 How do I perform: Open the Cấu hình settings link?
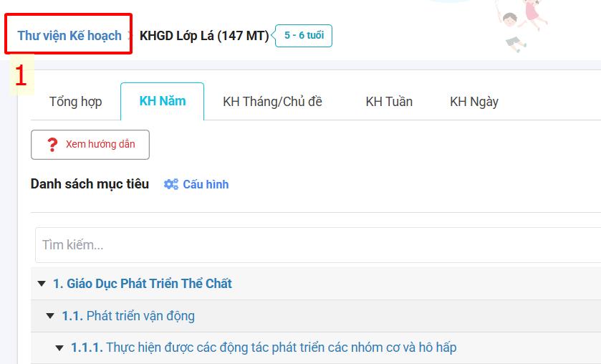(206, 184)
